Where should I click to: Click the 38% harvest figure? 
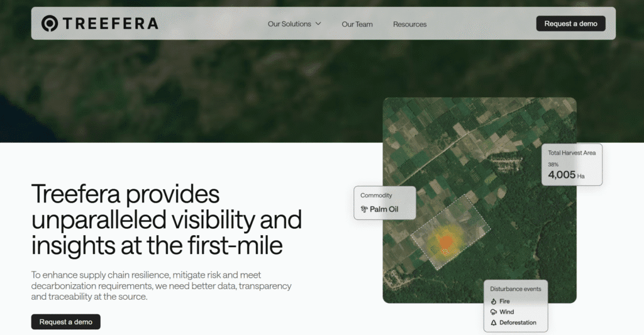[553, 164]
